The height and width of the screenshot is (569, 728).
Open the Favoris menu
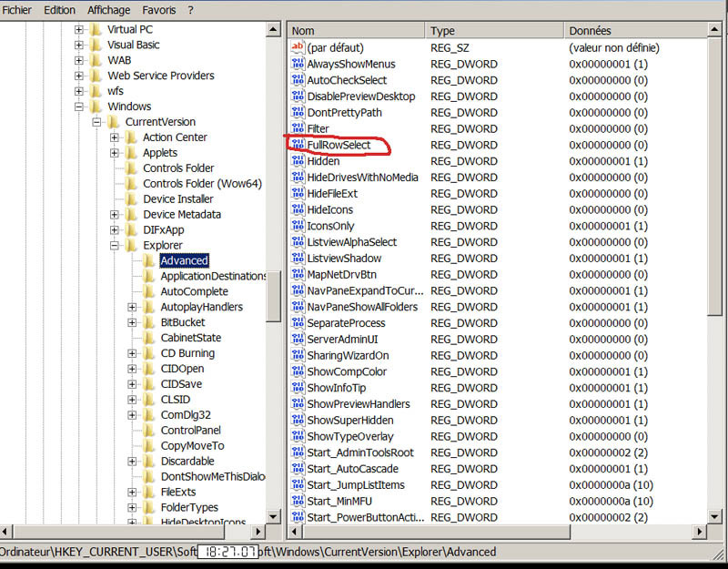coord(158,10)
